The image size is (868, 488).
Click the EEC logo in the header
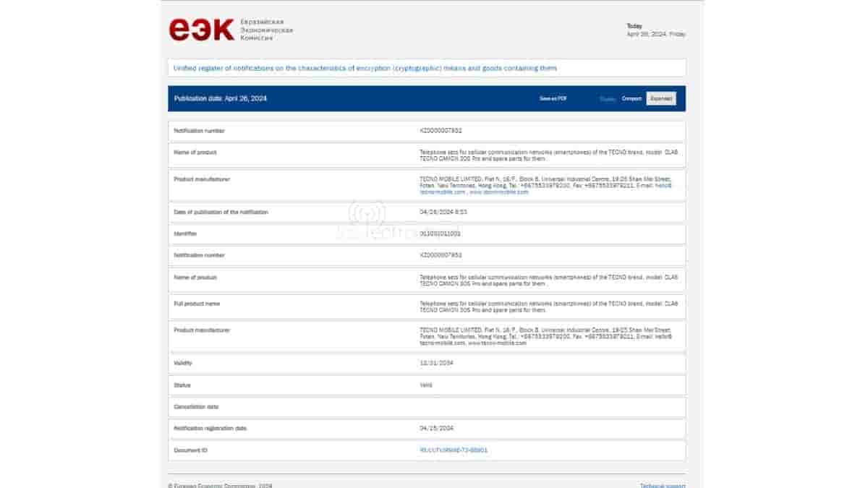point(202,30)
